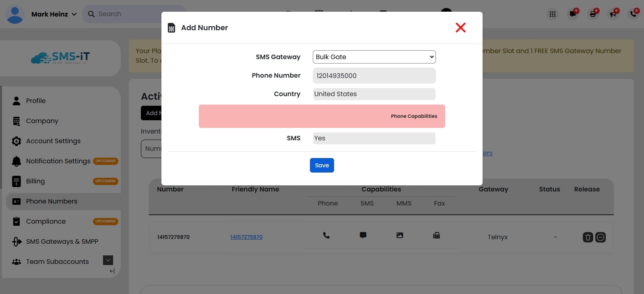Click the SIM card icon beside Add Number
This screenshot has width=644, height=294.
[171, 28]
